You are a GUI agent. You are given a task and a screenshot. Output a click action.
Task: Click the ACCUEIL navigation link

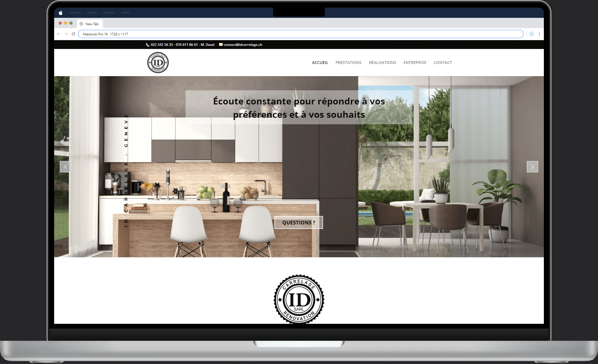(319, 63)
